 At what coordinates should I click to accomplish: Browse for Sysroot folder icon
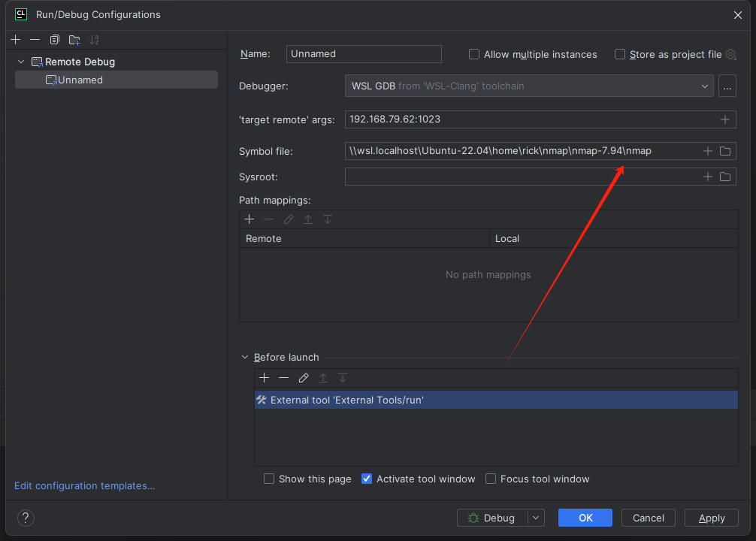725,177
